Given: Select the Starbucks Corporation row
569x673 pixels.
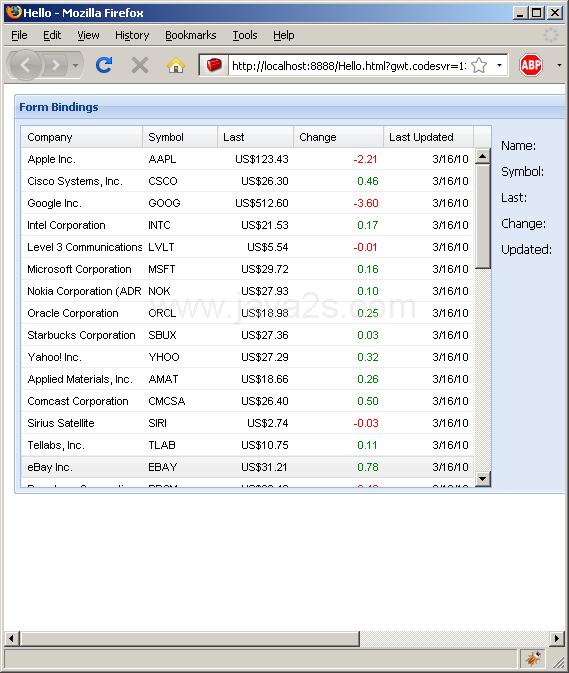Looking at the screenshot, I should [247, 335].
